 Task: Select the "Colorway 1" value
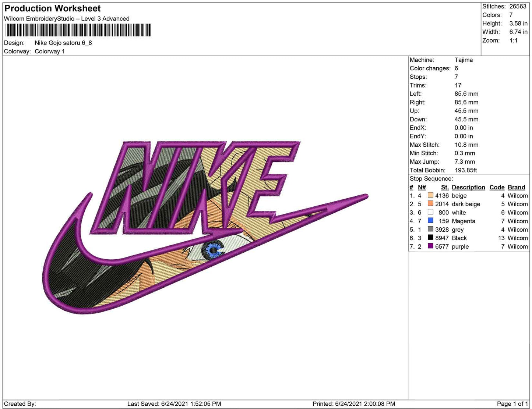tap(50, 51)
